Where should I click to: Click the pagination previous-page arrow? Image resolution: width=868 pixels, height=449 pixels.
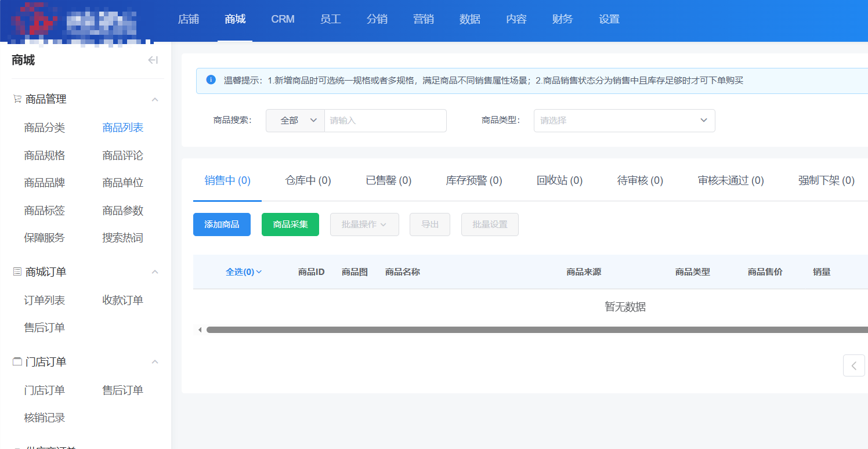click(x=853, y=365)
